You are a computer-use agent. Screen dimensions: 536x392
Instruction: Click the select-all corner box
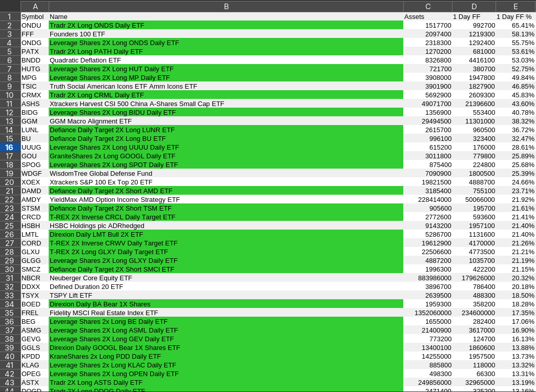10,7
